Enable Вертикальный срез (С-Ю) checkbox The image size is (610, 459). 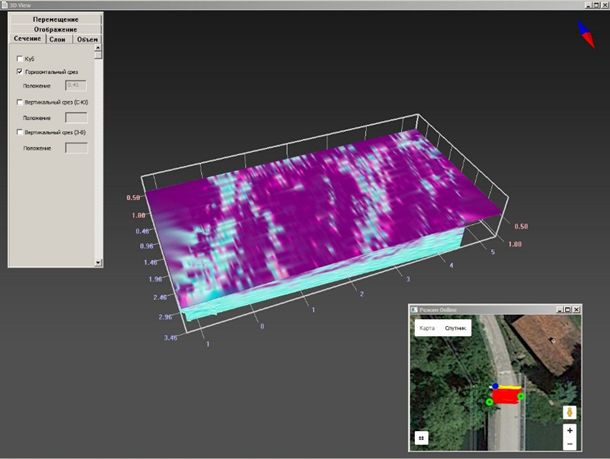click(21, 102)
